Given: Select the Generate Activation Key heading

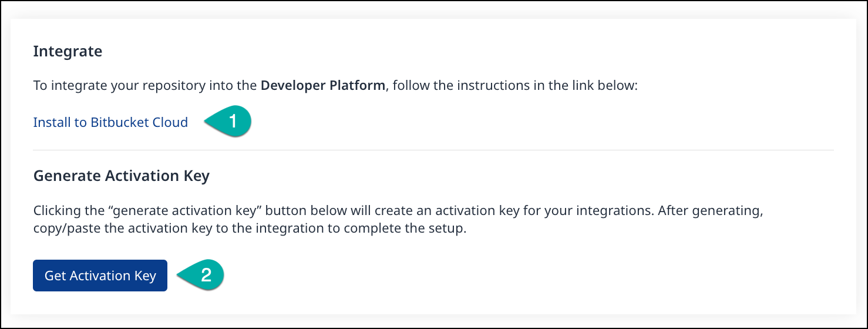Looking at the screenshot, I should (x=121, y=176).
